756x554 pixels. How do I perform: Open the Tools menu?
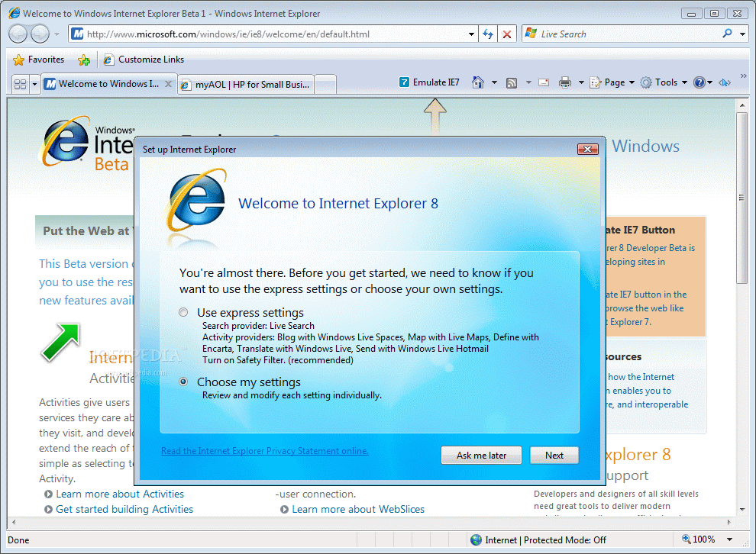(x=664, y=82)
